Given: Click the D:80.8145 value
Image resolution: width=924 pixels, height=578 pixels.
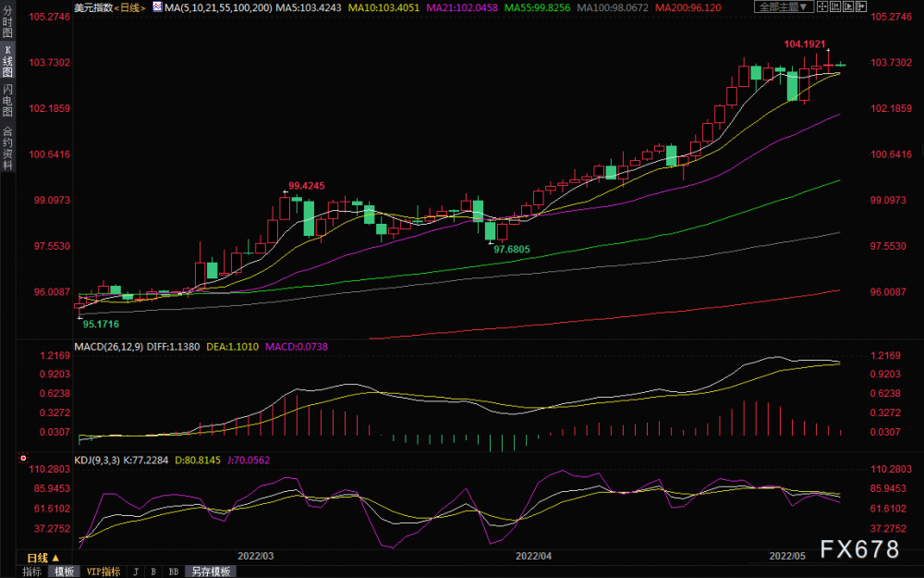Looking at the screenshot, I should pos(198,460).
